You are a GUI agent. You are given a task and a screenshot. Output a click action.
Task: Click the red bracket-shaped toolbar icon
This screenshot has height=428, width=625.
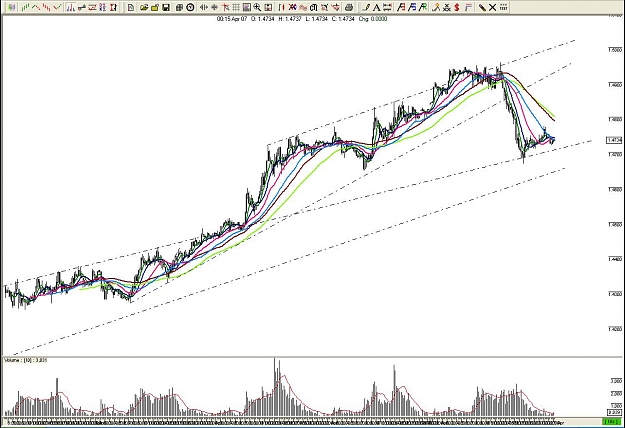[113, 7]
